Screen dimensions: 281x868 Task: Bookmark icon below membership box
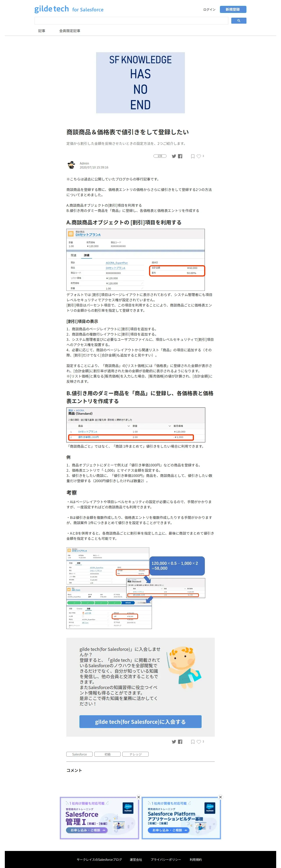point(193,742)
